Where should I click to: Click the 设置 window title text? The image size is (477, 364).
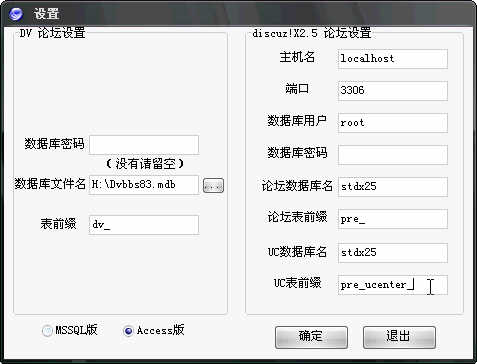pos(46,14)
